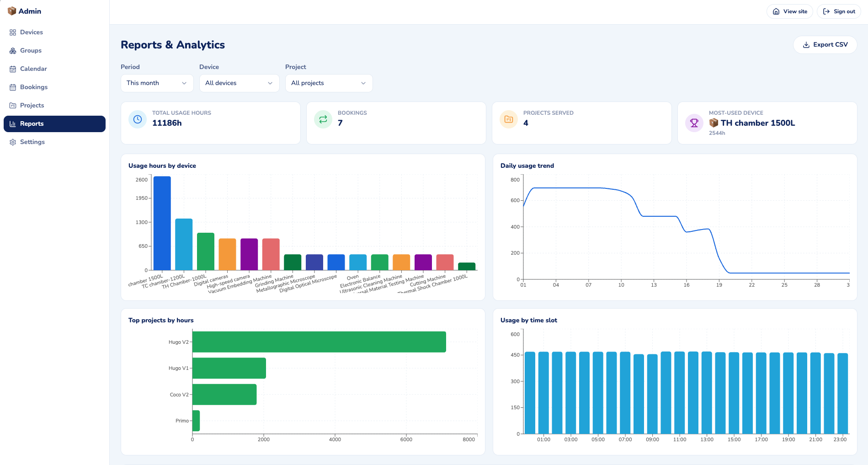Image resolution: width=868 pixels, height=465 pixels.
Task: Click the View site button
Action: [x=789, y=11]
